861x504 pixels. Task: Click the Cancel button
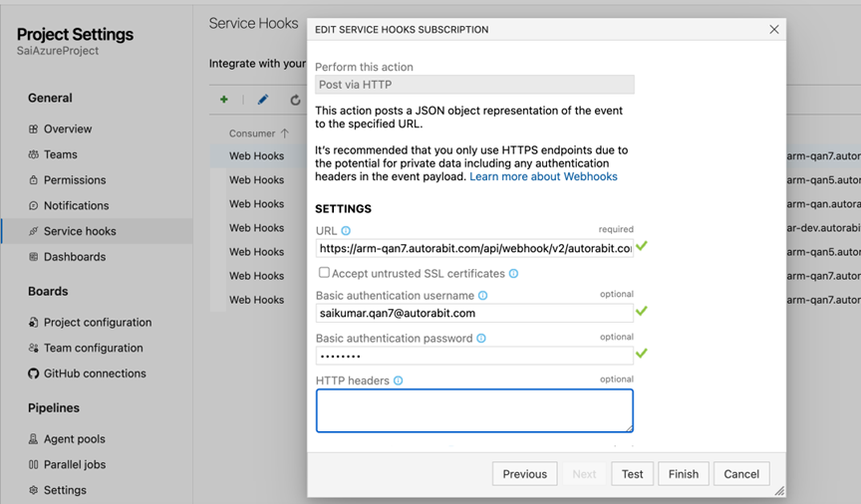741,474
